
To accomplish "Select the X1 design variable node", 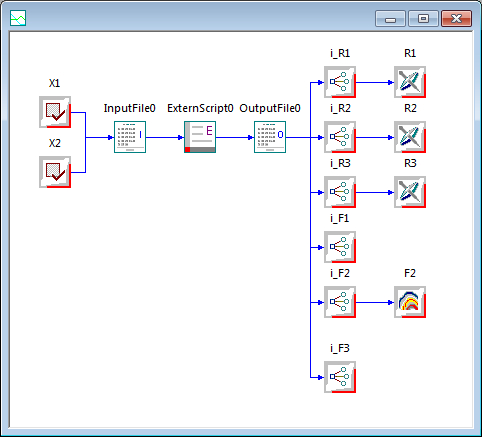I will pyautogui.click(x=55, y=112).
